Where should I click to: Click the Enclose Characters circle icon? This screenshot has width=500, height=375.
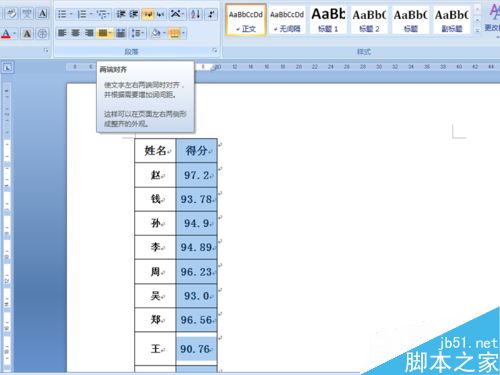click(42, 33)
